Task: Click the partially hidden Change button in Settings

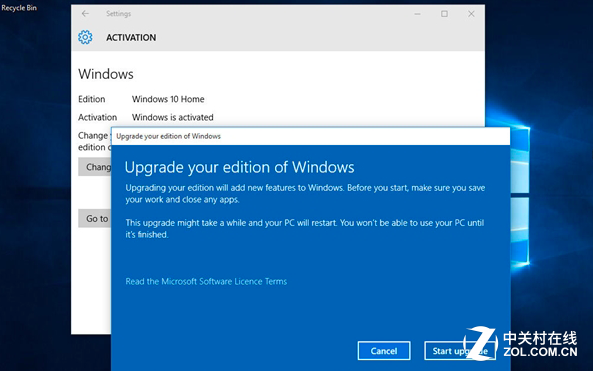Action: point(95,167)
